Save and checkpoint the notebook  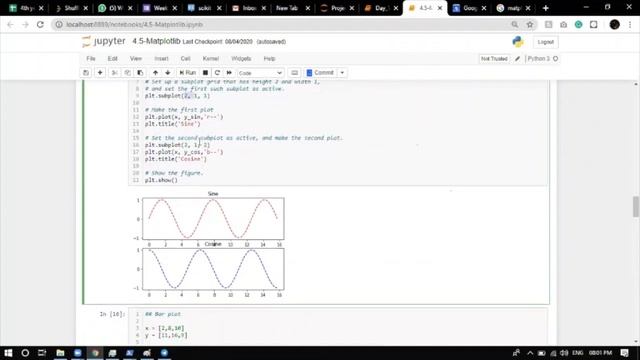click(x=86, y=73)
